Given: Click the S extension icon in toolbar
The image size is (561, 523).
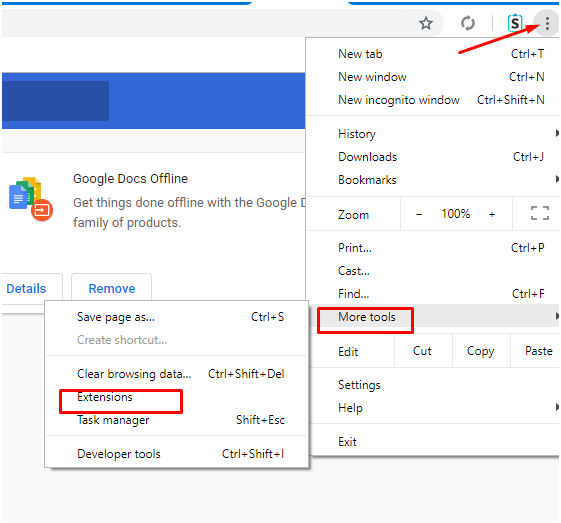Looking at the screenshot, I should click(x=515, y=23).
